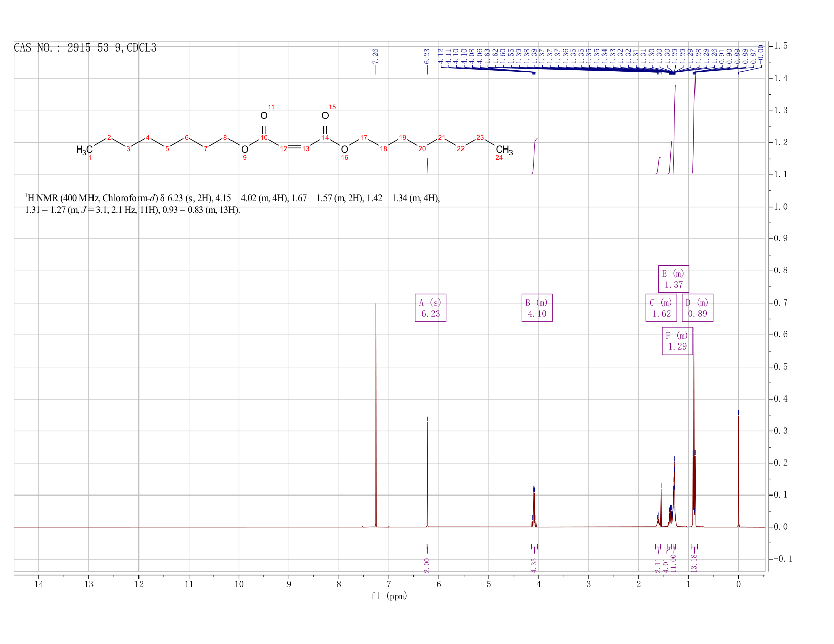
Task: Click carbonyl oxygen labeled 15
Action: coord(325,116)
